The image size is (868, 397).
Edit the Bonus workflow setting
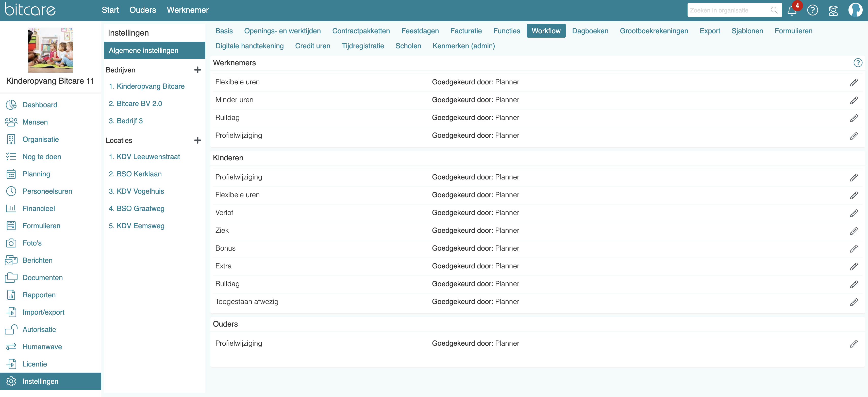[x=854, y=249]
